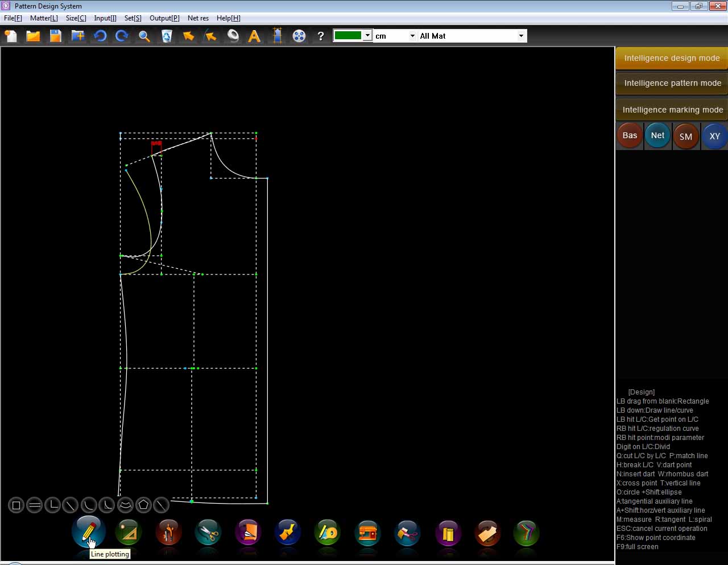The width and height of the screenshot is (728, 565).
Task: Toggle the Bas round button
Action: point(630,136)
